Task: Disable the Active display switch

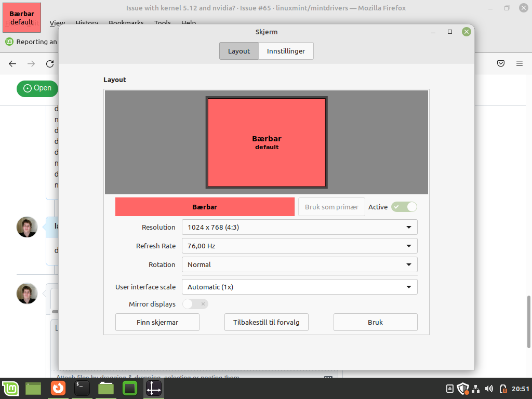Action: click(404, 206)
